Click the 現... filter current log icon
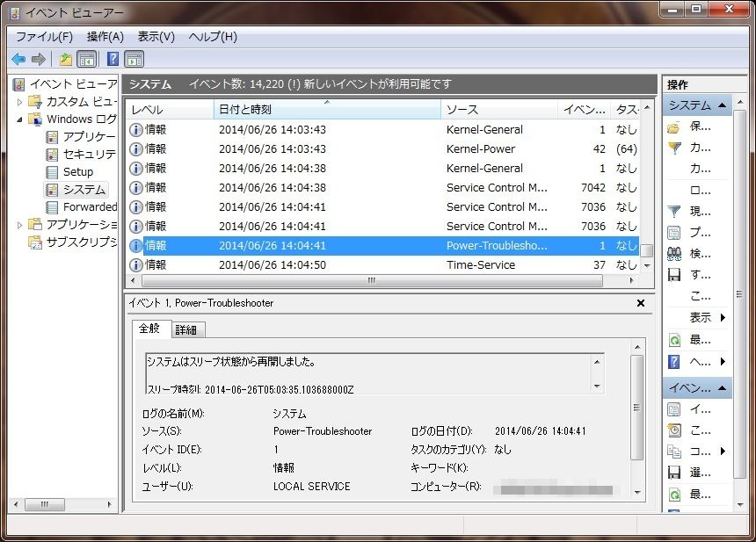 coord(674,211)
